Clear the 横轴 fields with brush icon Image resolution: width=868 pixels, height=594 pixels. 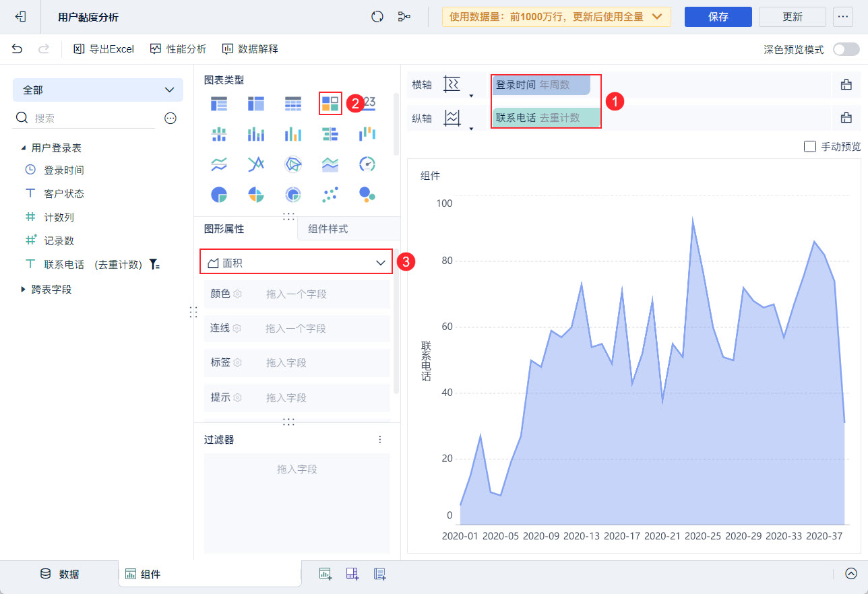pos(846,84)
